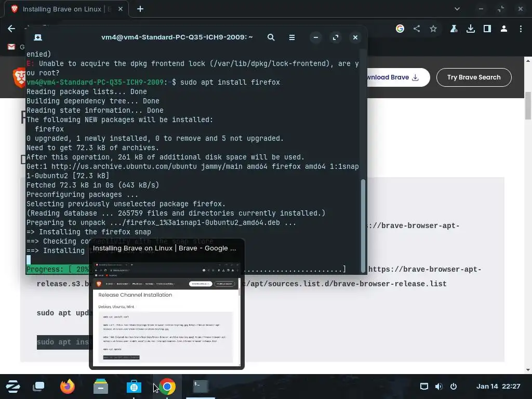
Task: Click 'Preconfiguring packages ...' terminal line
Action: coord(82,195)
